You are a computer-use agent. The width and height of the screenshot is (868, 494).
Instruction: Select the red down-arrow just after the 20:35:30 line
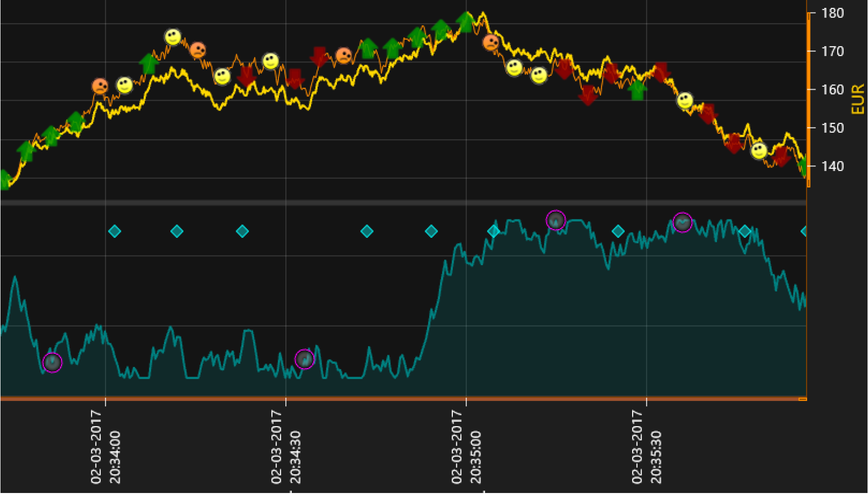(661, 72)
